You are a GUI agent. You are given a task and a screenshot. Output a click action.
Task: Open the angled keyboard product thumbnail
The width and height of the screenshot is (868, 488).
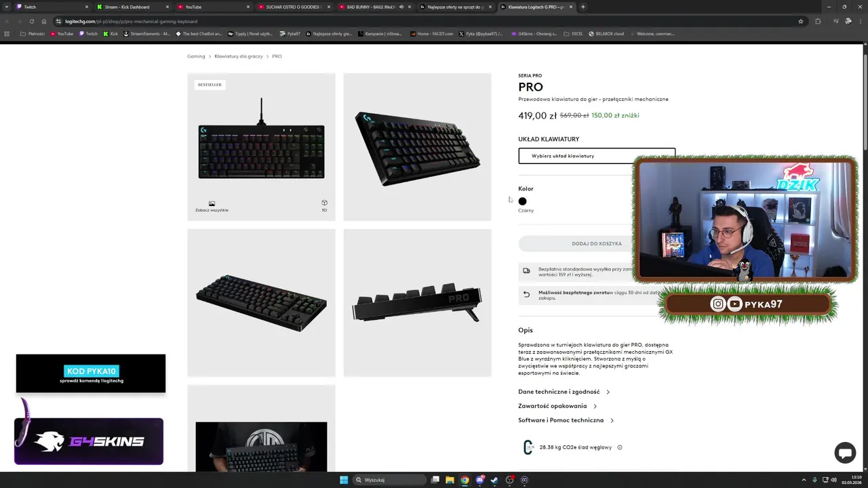417,147
